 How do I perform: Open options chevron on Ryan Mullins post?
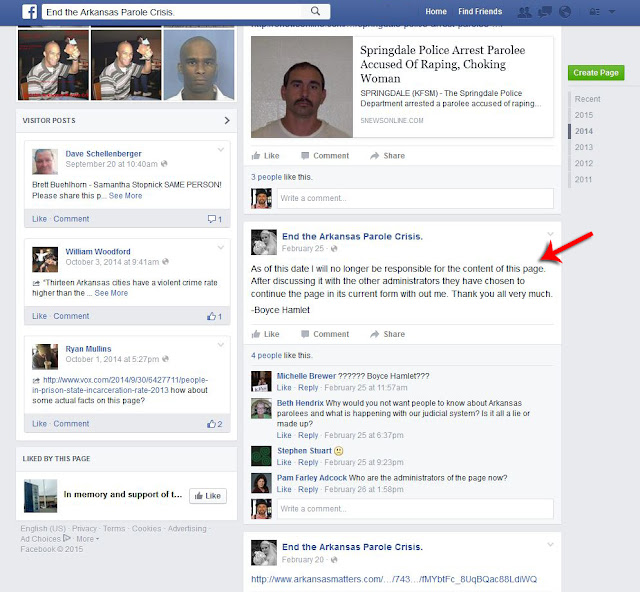221,345
